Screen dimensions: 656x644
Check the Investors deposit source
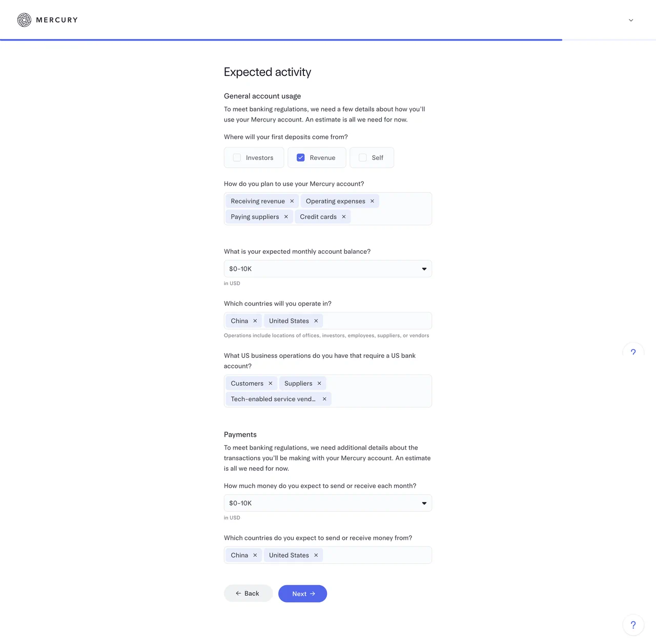tap(237, 158)
